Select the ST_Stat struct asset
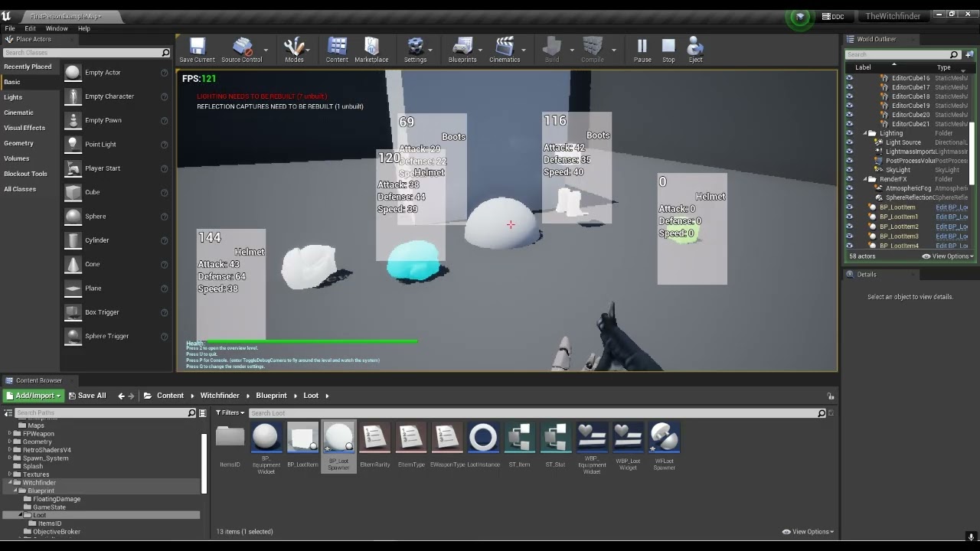Screen dimensions: 980x551 click(555, 445)
